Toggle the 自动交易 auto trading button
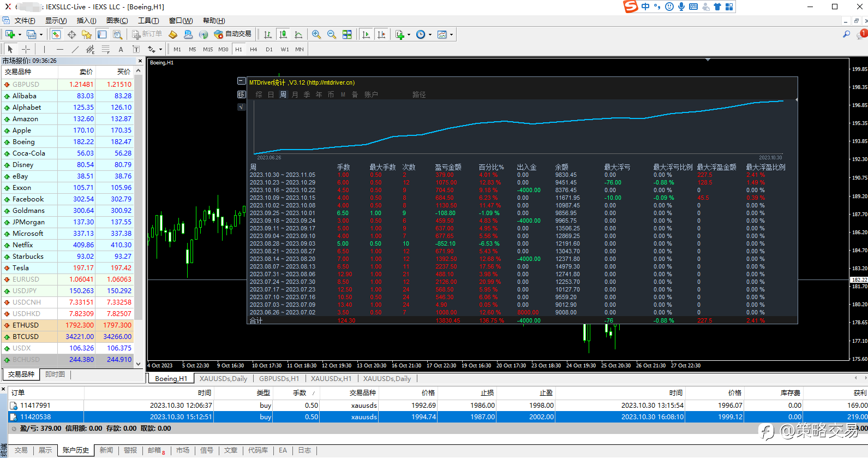Screen dimensions: 868x458 233,34
